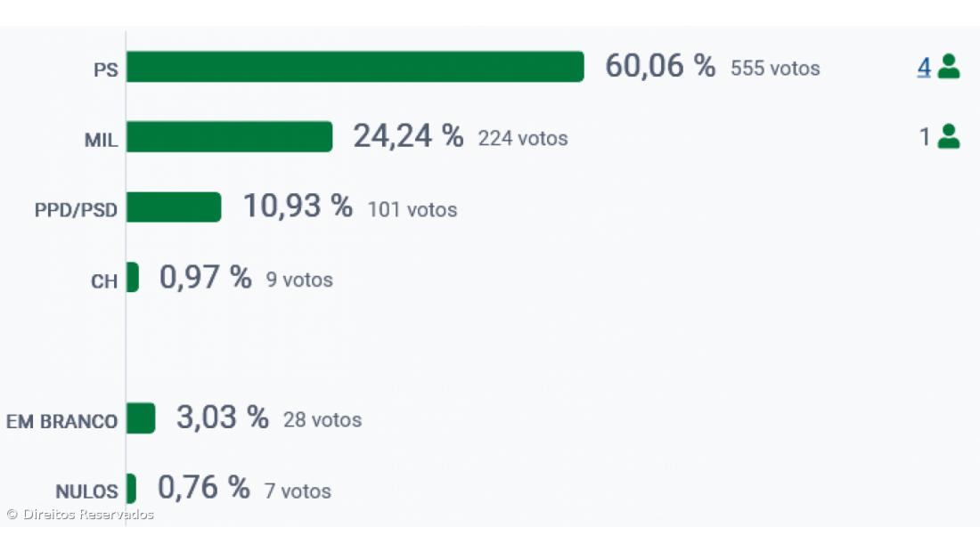Click the 3,03 % percentage value

[223, 418]
